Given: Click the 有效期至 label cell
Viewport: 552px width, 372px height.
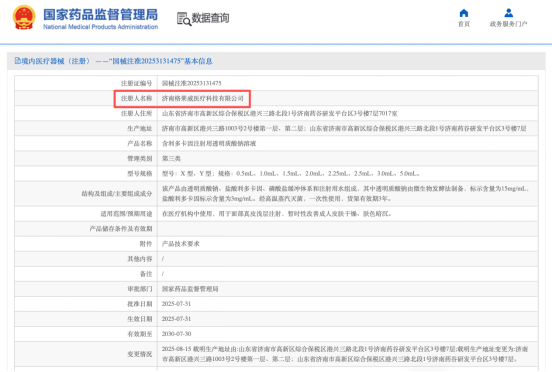Looking at the screenshot, I should 86,334.
